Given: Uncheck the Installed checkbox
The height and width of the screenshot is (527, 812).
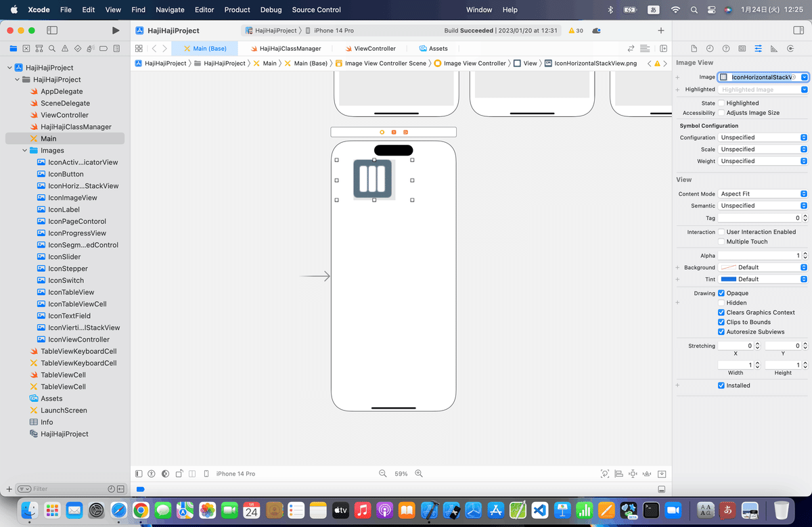Looking at the screenshot, I should tap(721, 386).
